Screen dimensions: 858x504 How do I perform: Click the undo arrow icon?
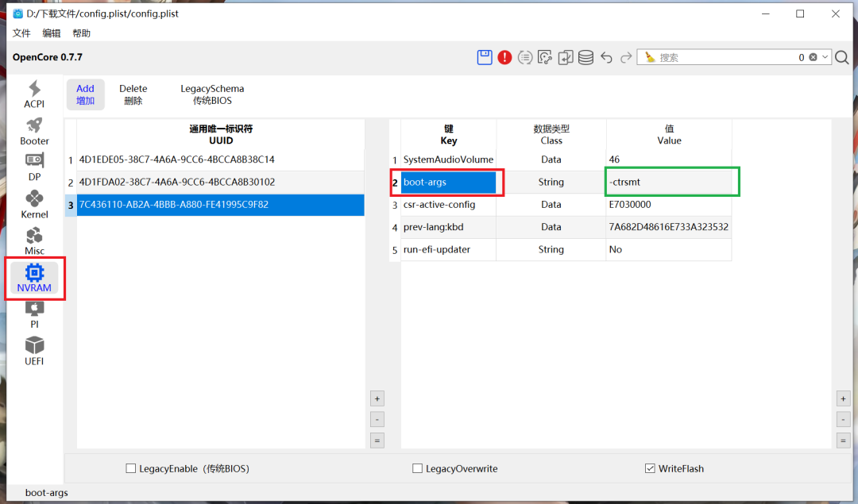point(607,57)
